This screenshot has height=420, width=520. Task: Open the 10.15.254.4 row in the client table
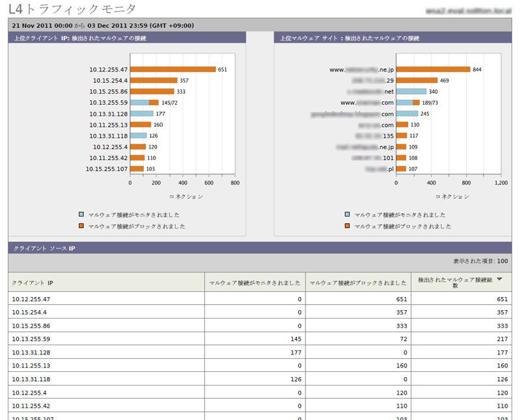[x=259, y=312]
